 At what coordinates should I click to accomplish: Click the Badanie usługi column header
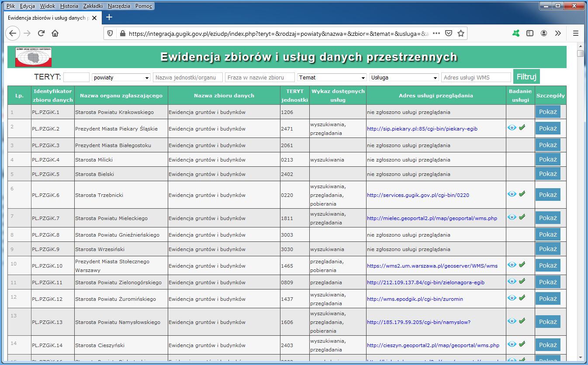pyautogui.click(x=520, y=95)
